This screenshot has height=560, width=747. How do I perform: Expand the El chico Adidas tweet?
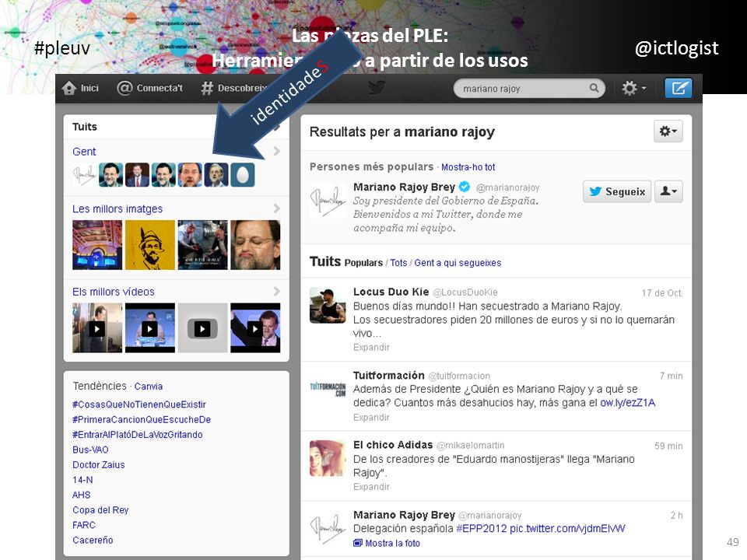(371, 487)
